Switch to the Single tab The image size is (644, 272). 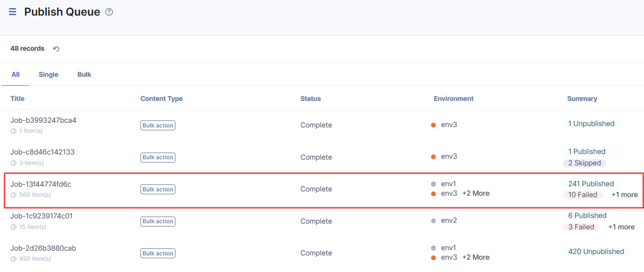coord(48,74)
